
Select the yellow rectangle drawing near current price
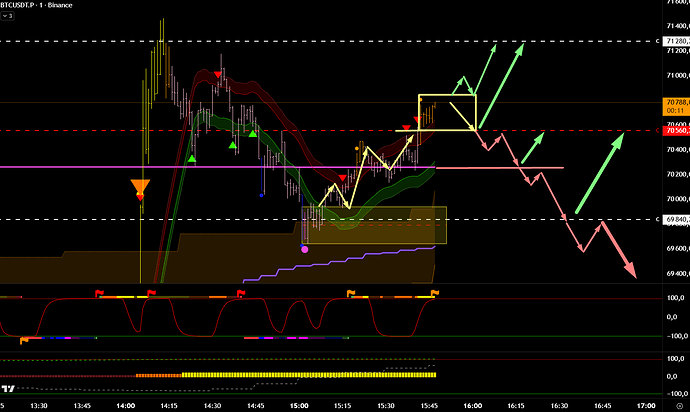click(446, 96)
